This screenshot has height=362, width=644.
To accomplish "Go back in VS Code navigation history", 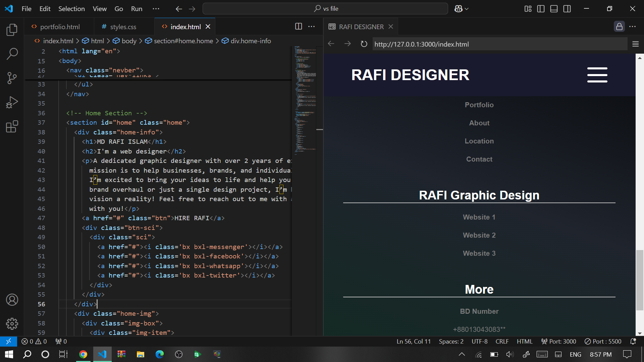I will 179,9.
